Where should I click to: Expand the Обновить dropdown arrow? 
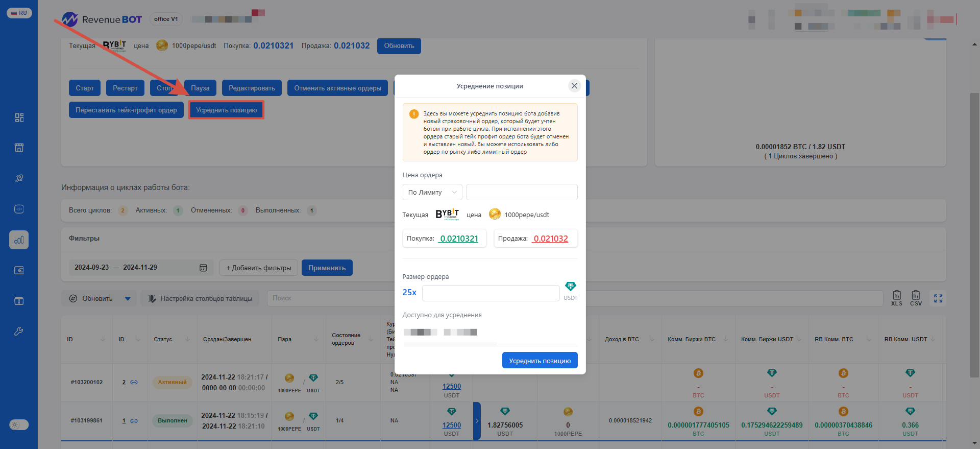pos(128,298)
